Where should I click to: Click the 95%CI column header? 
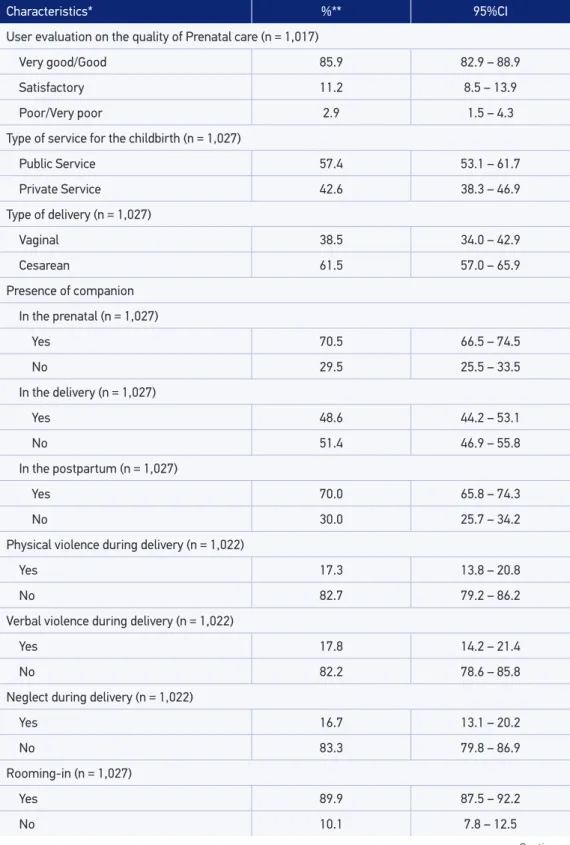490,11
